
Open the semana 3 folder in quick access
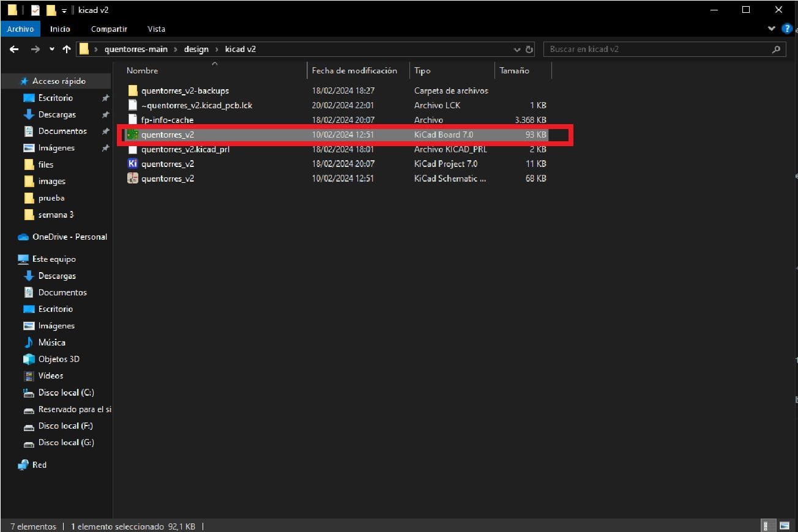[x=48, y=215]
